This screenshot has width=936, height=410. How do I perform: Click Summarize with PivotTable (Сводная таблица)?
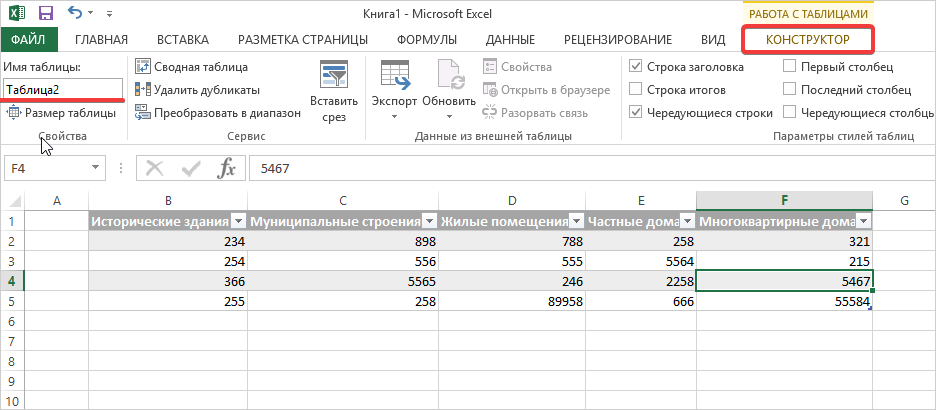click(192, 67)
